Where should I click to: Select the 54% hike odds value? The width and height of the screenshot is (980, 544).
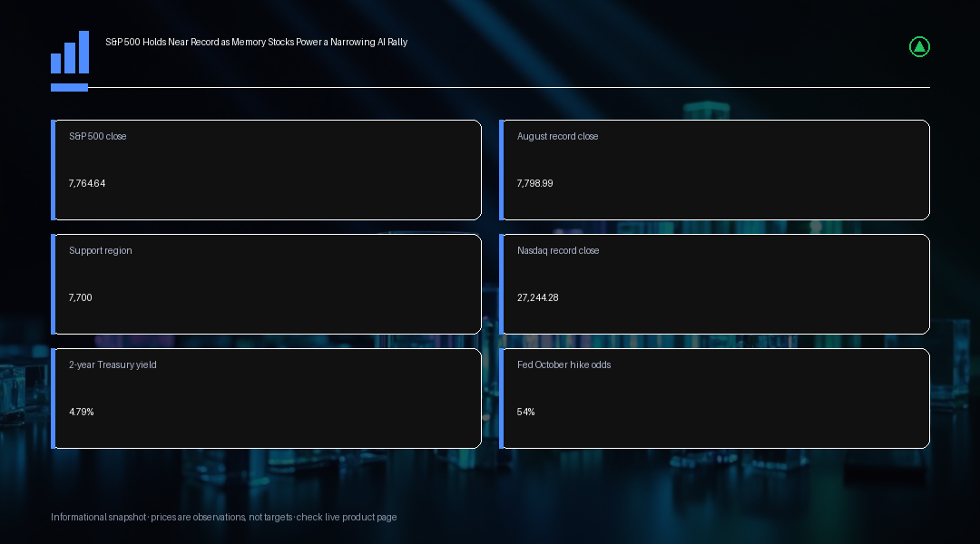click(525, 413)
